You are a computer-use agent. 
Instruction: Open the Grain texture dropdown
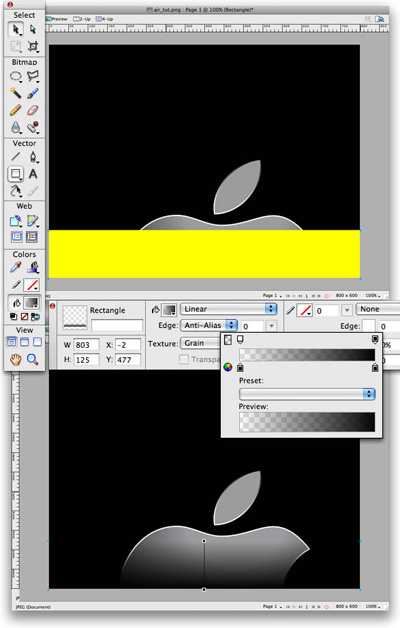point(201,343)
